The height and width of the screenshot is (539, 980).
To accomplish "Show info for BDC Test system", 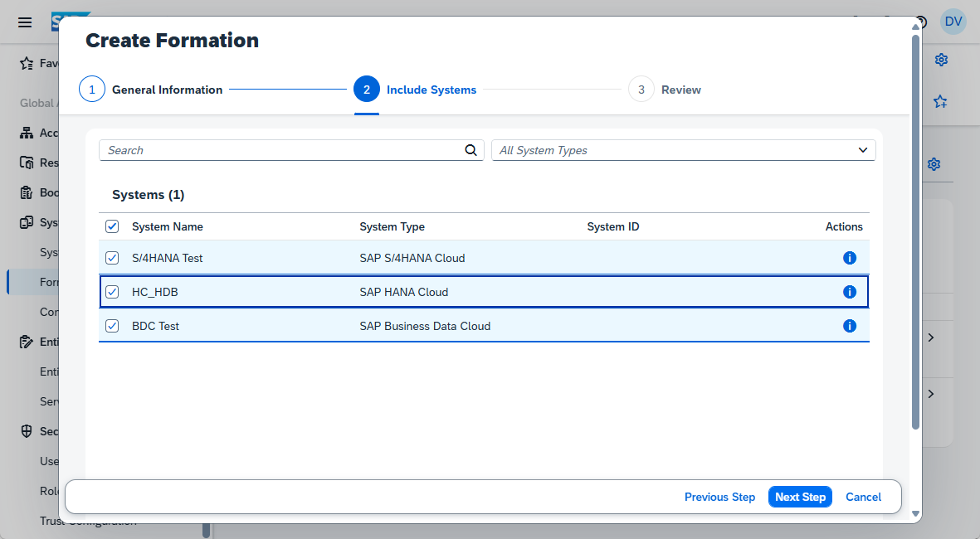I will (x=850, y=326).
